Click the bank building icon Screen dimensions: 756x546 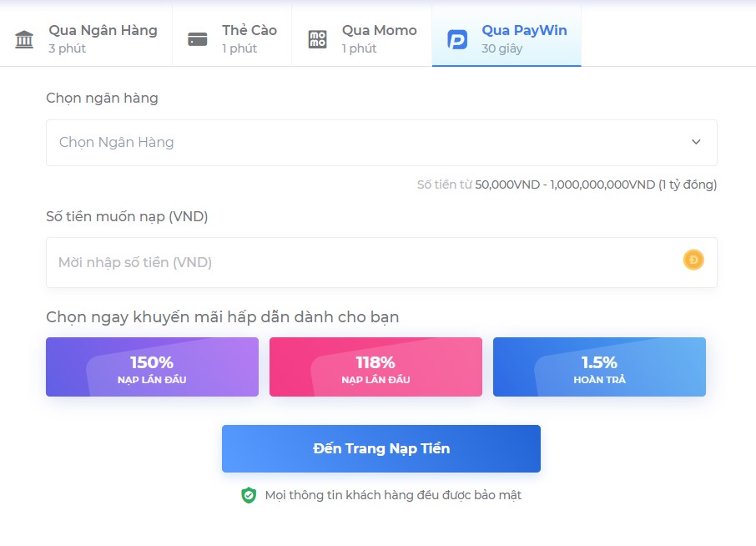(x=24, y=39)
